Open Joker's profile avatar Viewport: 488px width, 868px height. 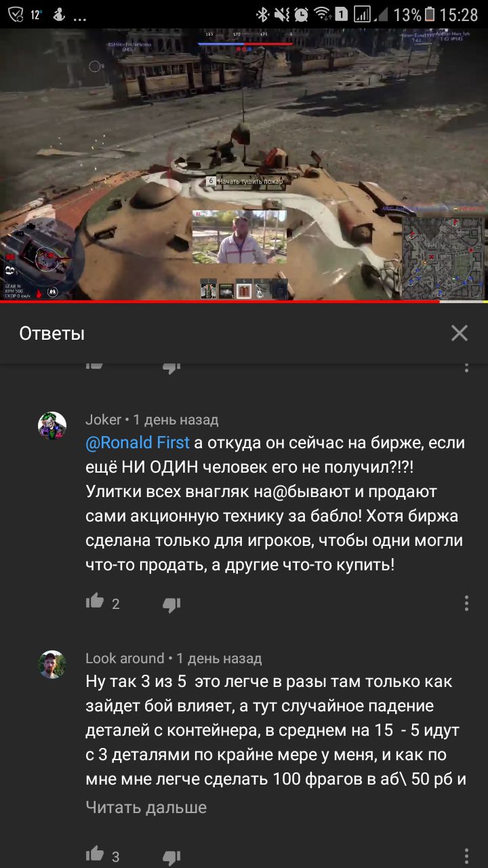(x=52, y=426)
